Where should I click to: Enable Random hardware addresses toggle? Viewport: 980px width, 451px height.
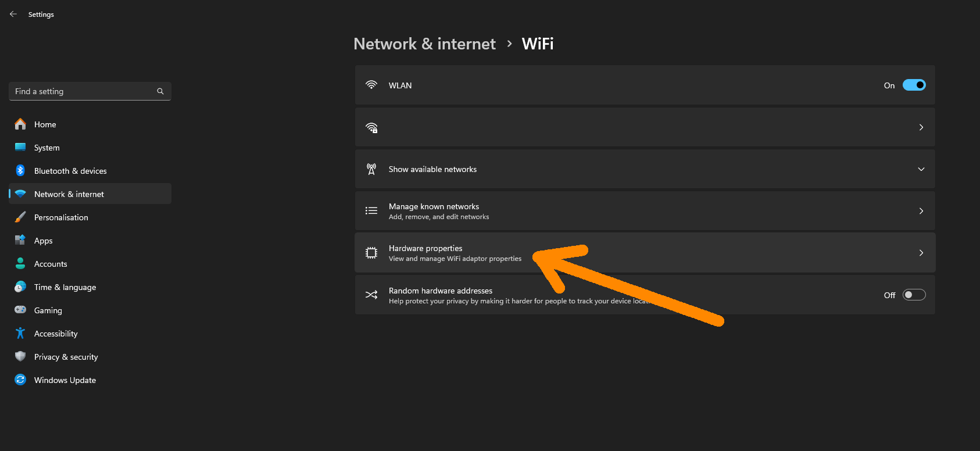coord(914,295)
